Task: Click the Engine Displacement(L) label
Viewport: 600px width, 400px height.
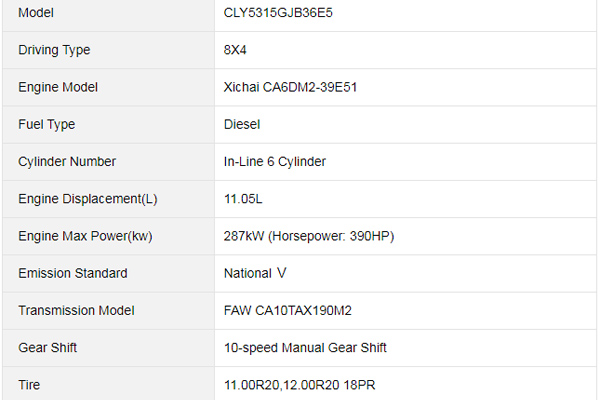Action: point(88,199)
